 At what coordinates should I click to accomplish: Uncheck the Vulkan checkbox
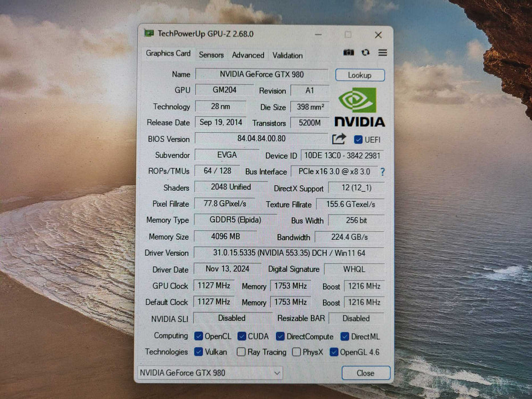(199, 352)
